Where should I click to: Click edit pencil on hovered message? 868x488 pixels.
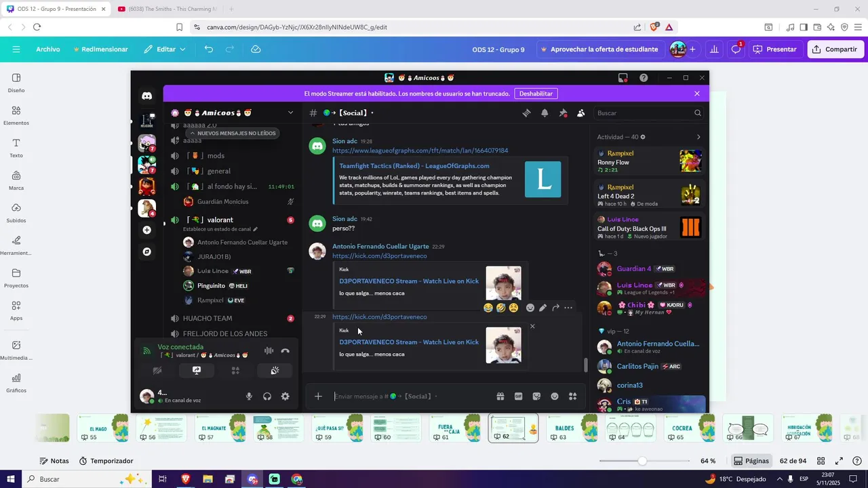tap(542, 308)
